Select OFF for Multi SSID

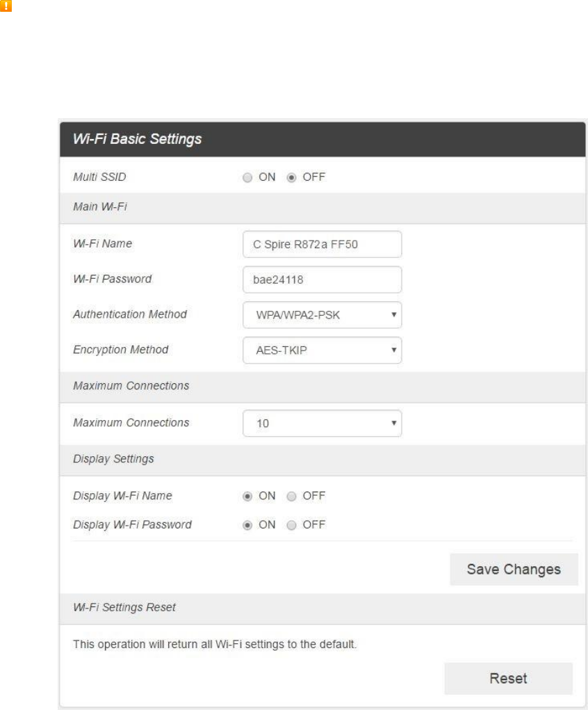[x=292, y=177]
